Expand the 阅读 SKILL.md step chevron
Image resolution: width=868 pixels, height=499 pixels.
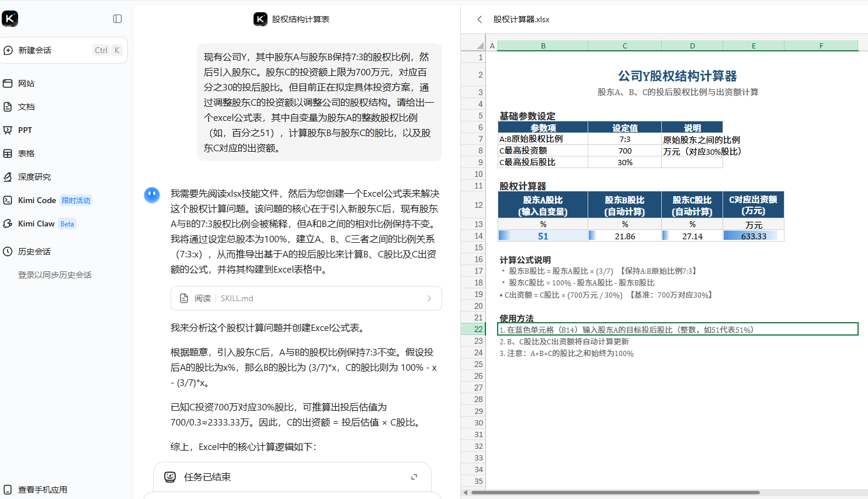429,298
